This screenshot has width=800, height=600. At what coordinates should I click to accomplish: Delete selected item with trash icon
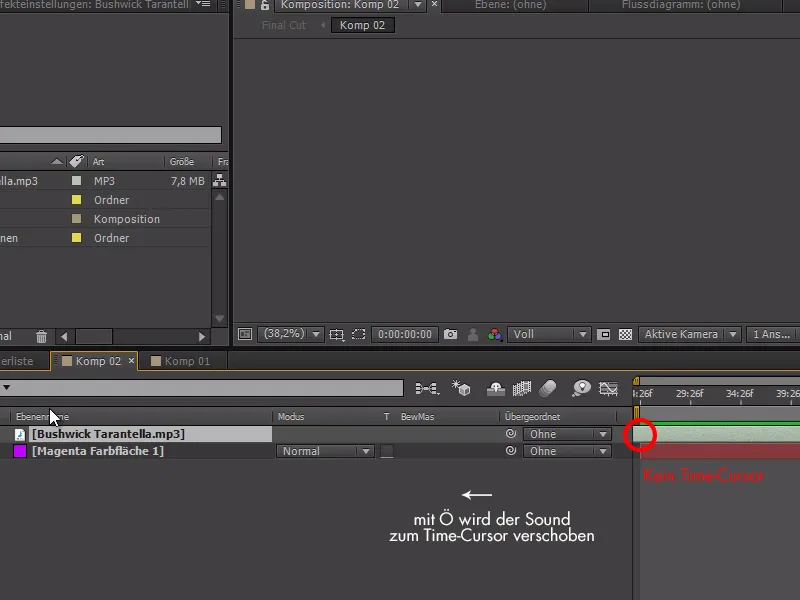pos(41,337)
